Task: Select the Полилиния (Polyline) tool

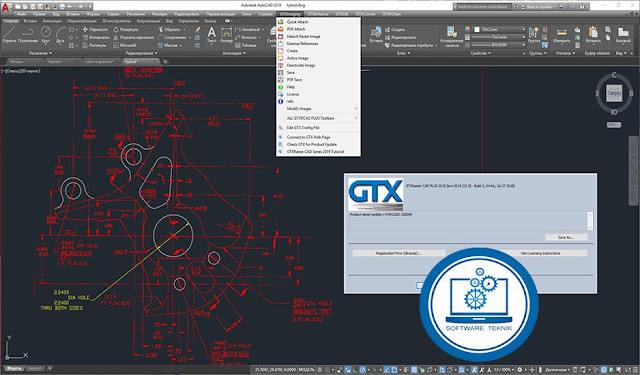Action: pos(28,34)
